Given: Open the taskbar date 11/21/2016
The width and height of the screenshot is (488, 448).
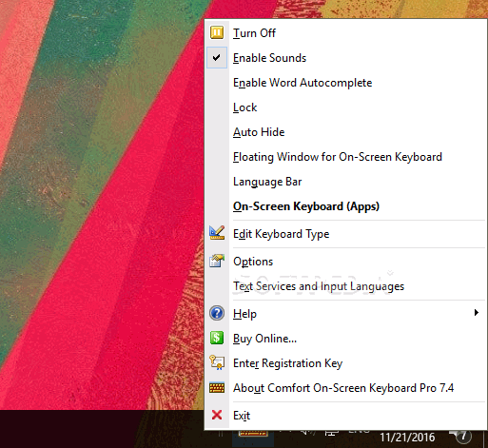Looking at the screenshot, I should coord(407,438).
